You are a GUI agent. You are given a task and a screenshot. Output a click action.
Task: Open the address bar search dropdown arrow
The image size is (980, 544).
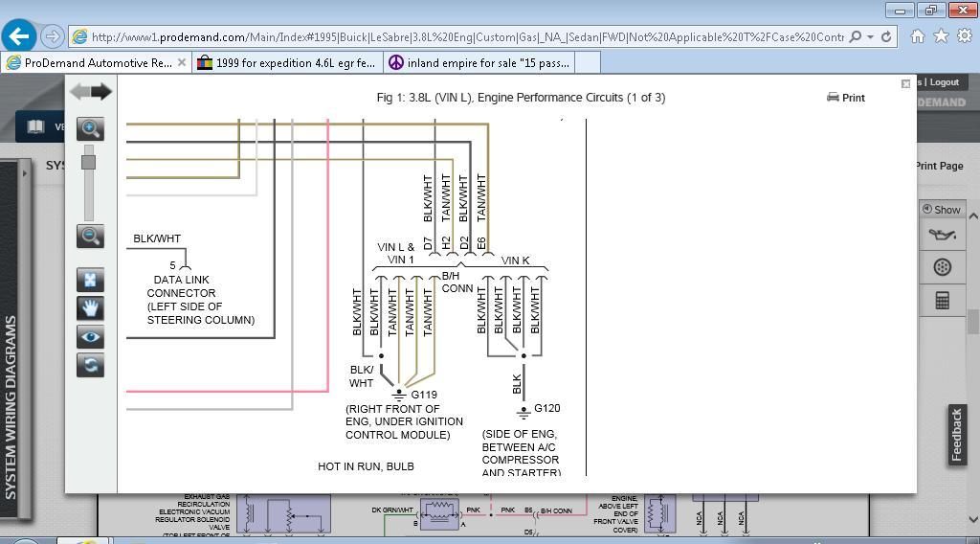(871, 37)
